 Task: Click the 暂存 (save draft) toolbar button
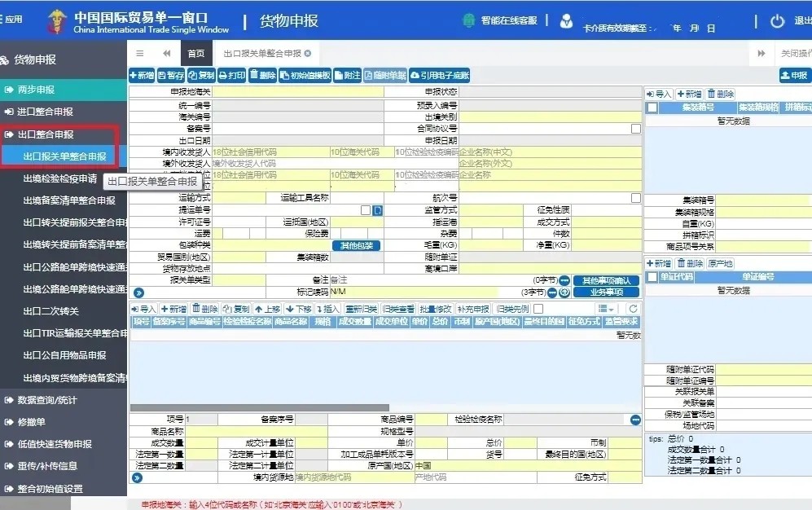point(170,76)
